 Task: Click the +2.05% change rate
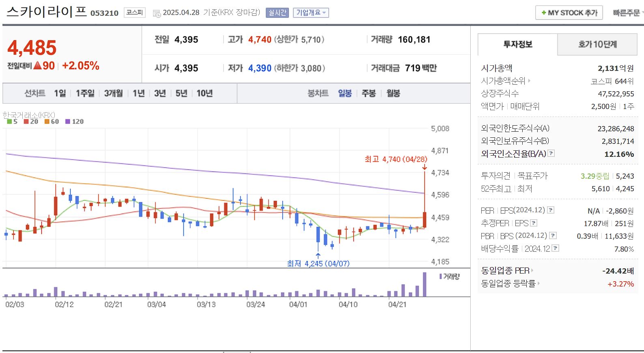coord(81,66)
